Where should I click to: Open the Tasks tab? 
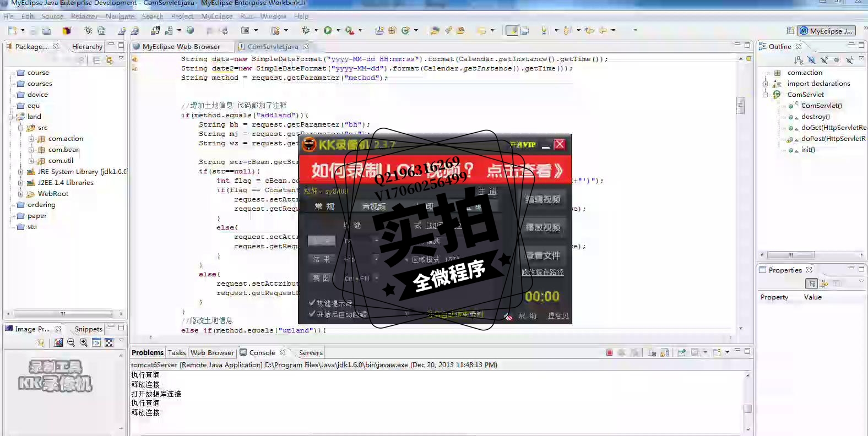tap(177, 353)
